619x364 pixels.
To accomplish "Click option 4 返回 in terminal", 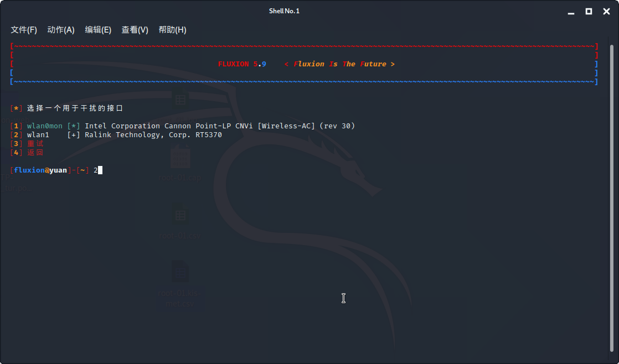I will (27, 153).
